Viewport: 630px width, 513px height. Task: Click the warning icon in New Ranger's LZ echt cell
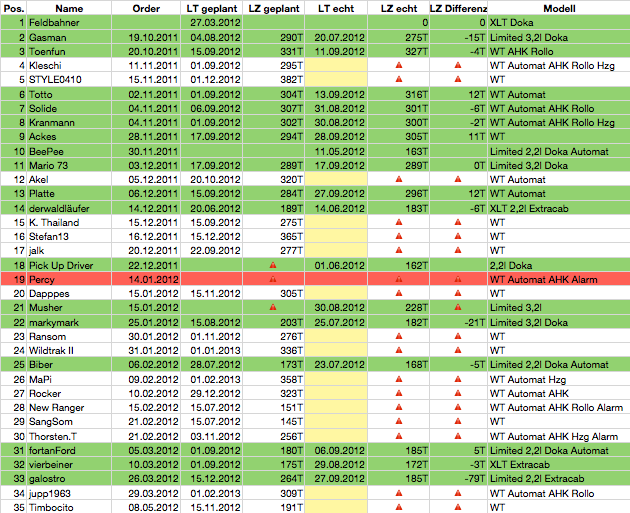click(x=399, y=407)
